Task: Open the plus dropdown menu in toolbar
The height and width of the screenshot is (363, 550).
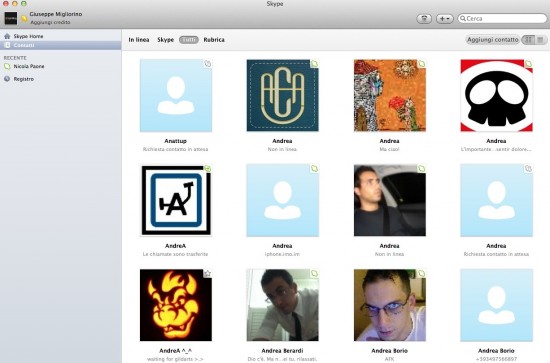Action: click(x=444, y=19)
